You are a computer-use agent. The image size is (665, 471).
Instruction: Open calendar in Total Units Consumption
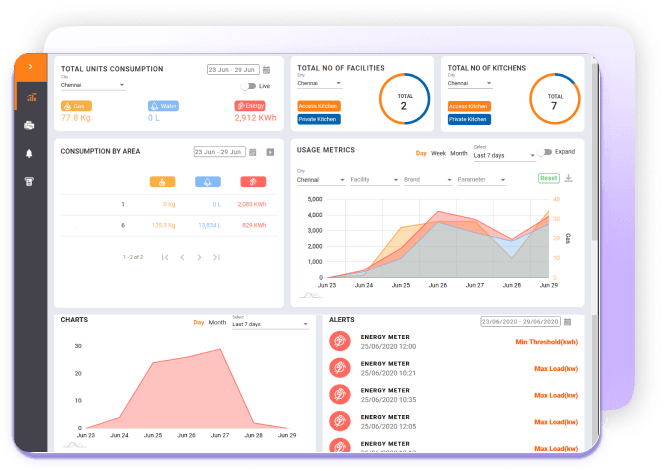pyautogui.click(x=267, y=70)
